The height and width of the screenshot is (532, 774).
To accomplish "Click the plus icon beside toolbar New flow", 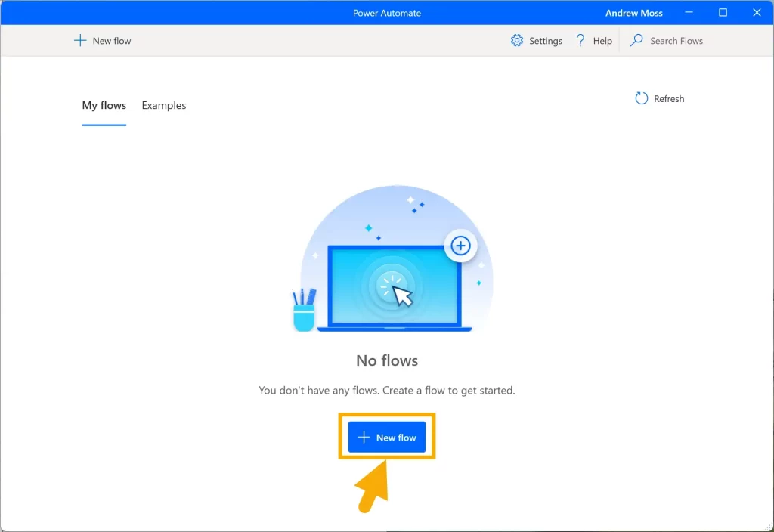I will (x=80, y=41).
